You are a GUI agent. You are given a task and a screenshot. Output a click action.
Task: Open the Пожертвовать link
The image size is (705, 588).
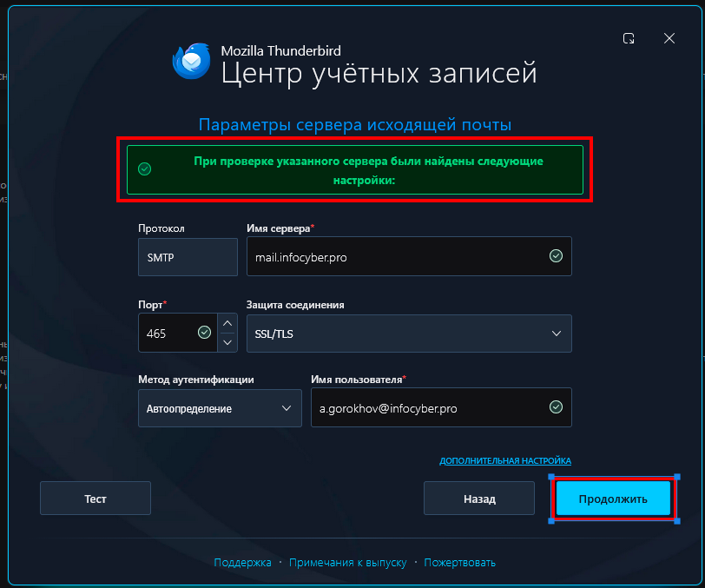(x=459, y=562)
